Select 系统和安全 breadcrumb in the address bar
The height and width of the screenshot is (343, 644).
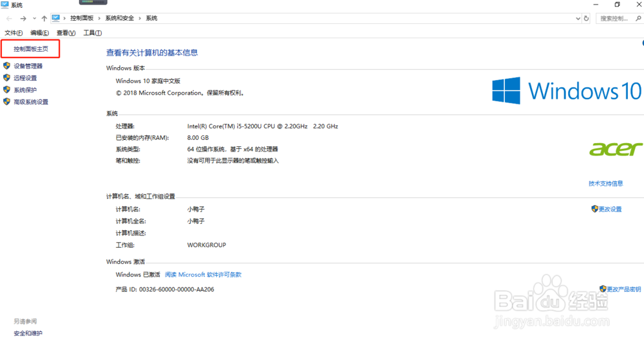point(120,18)
